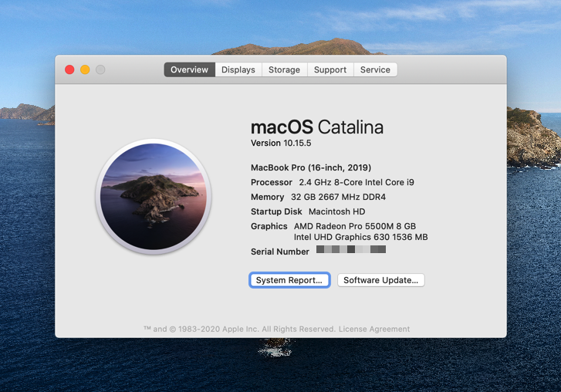This screenshot has width=561, height=392.
Task: Click the 32 GB 2667 MHz DDR4 value
Action: (338, 197)
